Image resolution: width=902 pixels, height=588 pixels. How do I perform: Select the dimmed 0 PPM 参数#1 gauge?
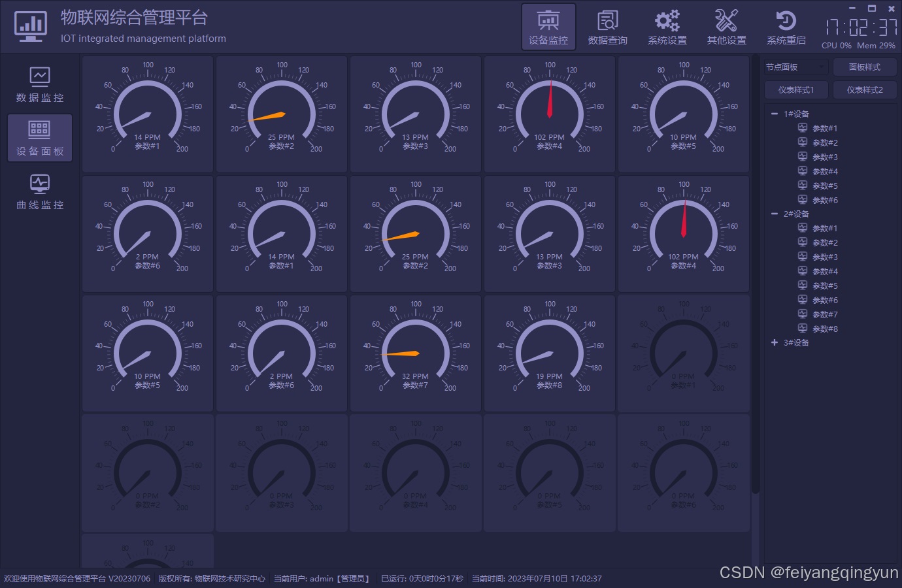pos(684,353)
